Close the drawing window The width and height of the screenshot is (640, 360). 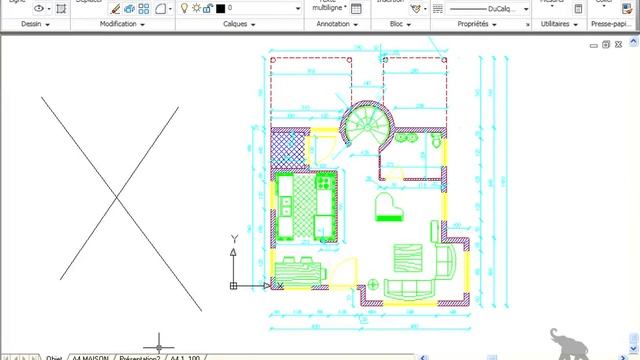click(x=618, y=44)
